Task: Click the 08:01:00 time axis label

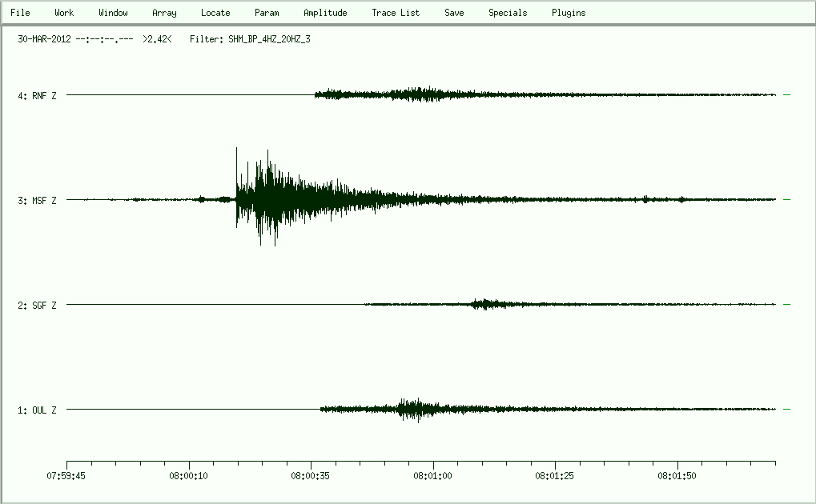Action: (433, 475)
